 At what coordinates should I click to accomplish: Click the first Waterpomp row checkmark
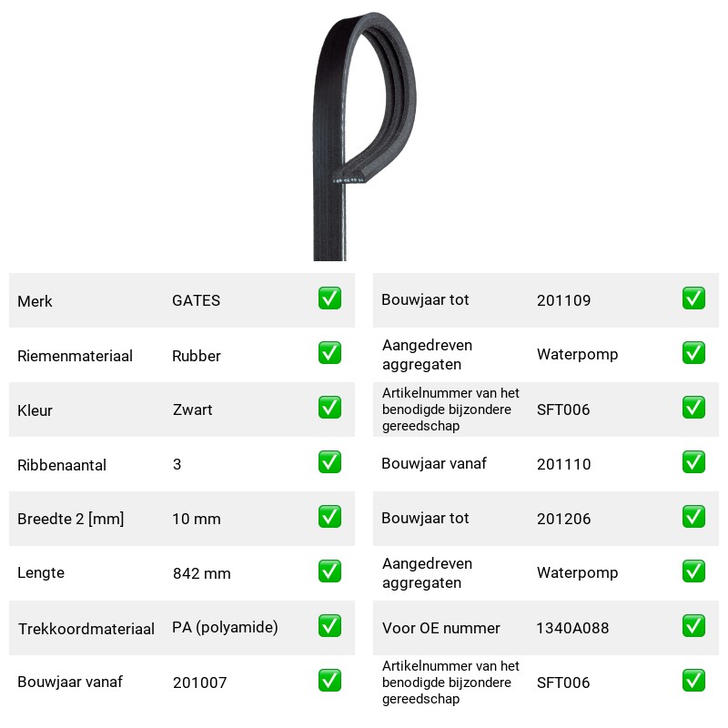693,353
